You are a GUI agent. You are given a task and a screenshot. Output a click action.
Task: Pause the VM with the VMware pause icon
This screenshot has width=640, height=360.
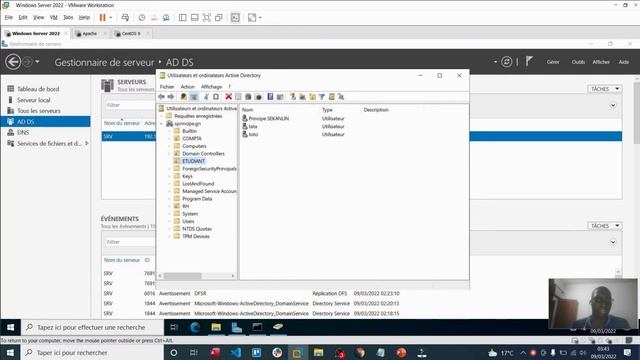coord(102,18)
